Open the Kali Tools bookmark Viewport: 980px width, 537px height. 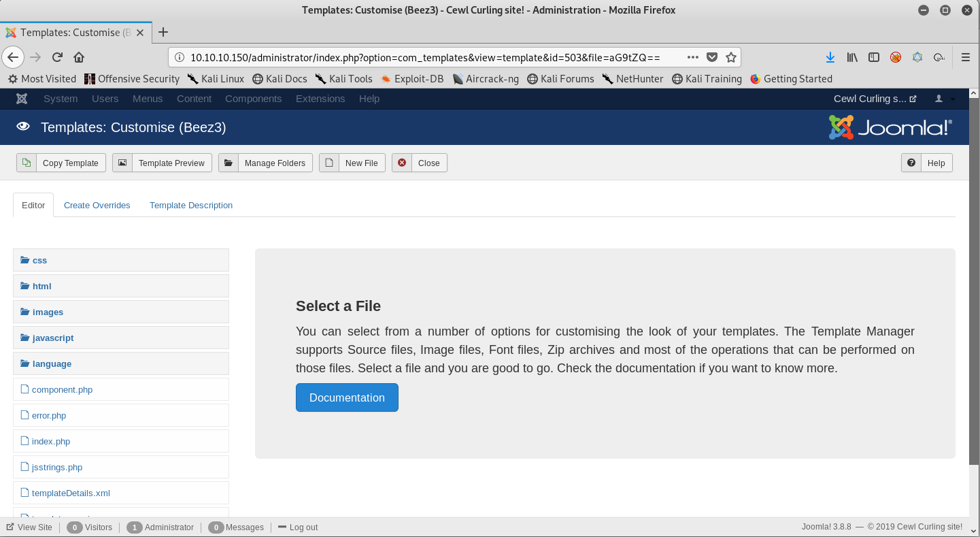pyautogui.click(x=344, y=79)
